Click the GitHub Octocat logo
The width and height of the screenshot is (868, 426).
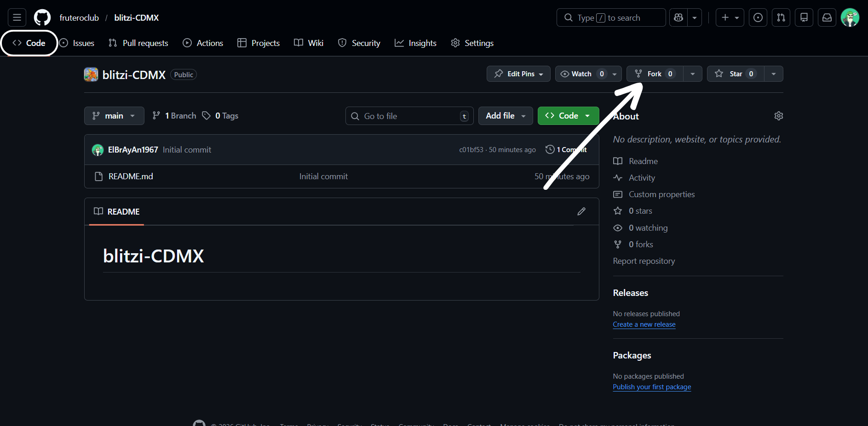coord(42,17)
